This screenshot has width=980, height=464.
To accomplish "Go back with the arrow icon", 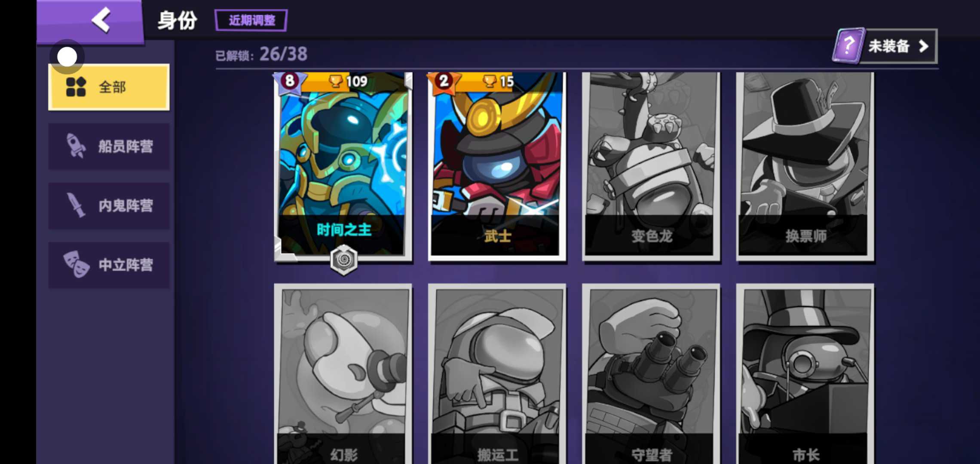I will coord(101,20).
